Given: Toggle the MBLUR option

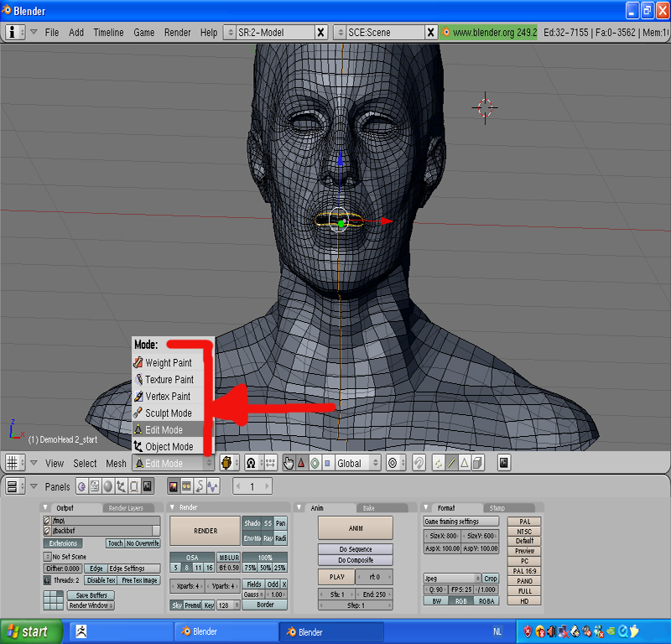Looking at the screenshot, I should (229, 557).
